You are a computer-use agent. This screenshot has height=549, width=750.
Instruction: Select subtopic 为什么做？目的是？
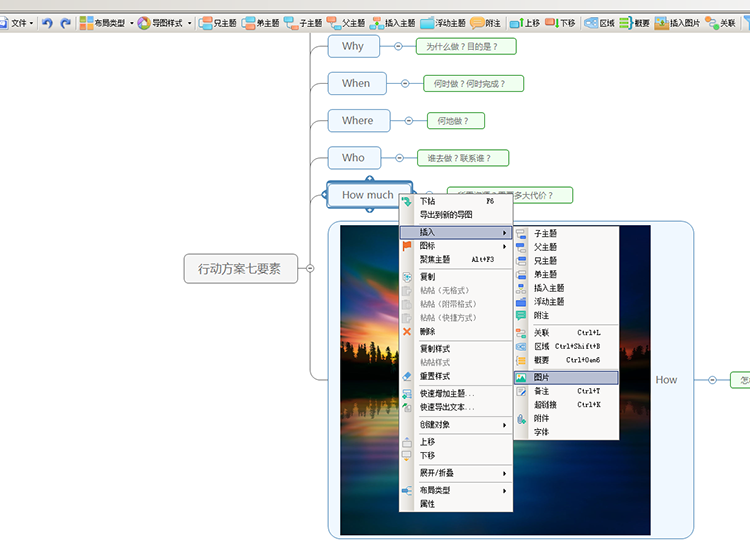(466, 46)
